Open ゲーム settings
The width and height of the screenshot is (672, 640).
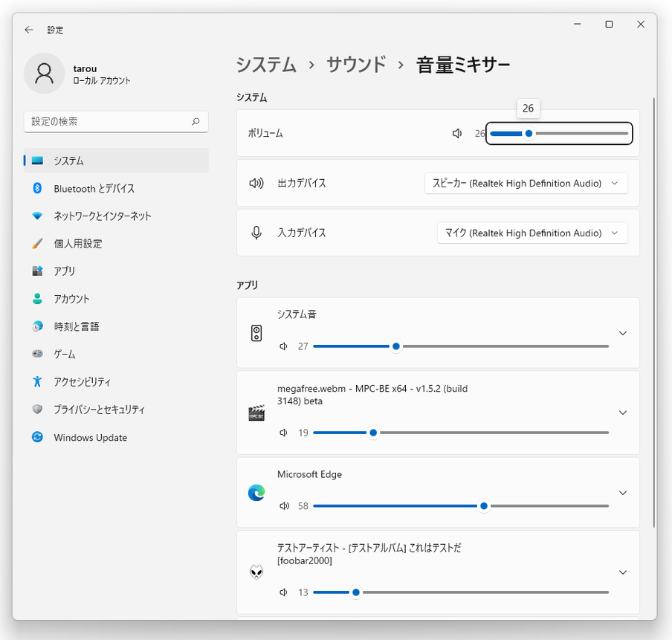[116, 354]
